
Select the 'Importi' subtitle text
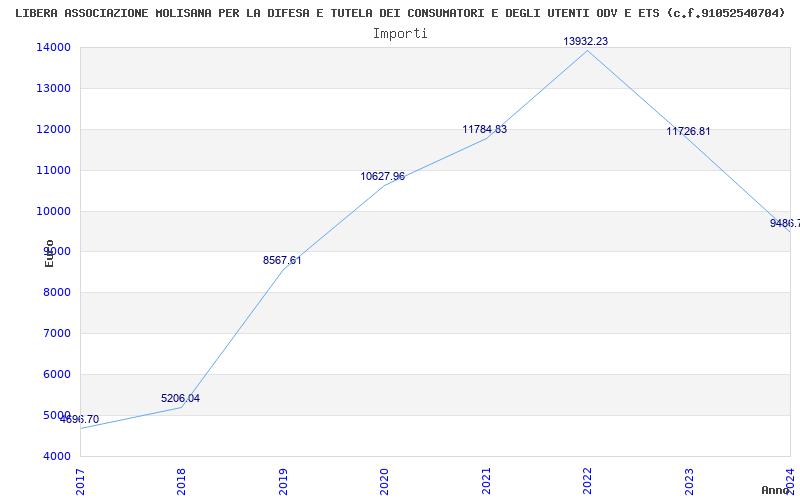(400, 34)
